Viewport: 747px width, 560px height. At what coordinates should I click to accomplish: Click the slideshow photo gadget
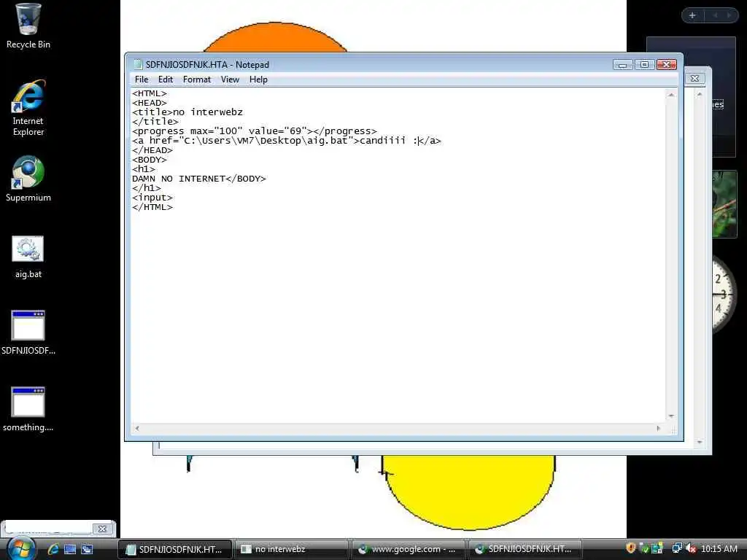(724, 204)
